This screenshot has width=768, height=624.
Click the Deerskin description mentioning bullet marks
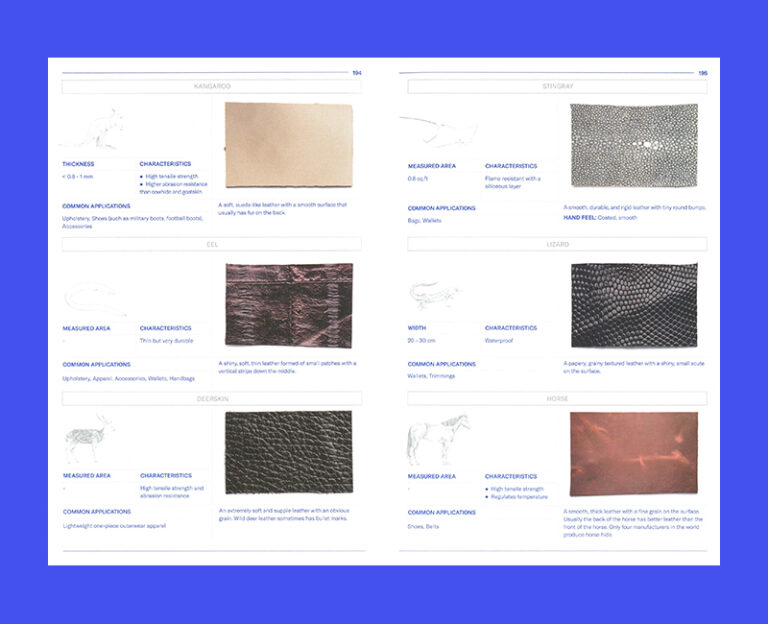click(x=284, y=514)
